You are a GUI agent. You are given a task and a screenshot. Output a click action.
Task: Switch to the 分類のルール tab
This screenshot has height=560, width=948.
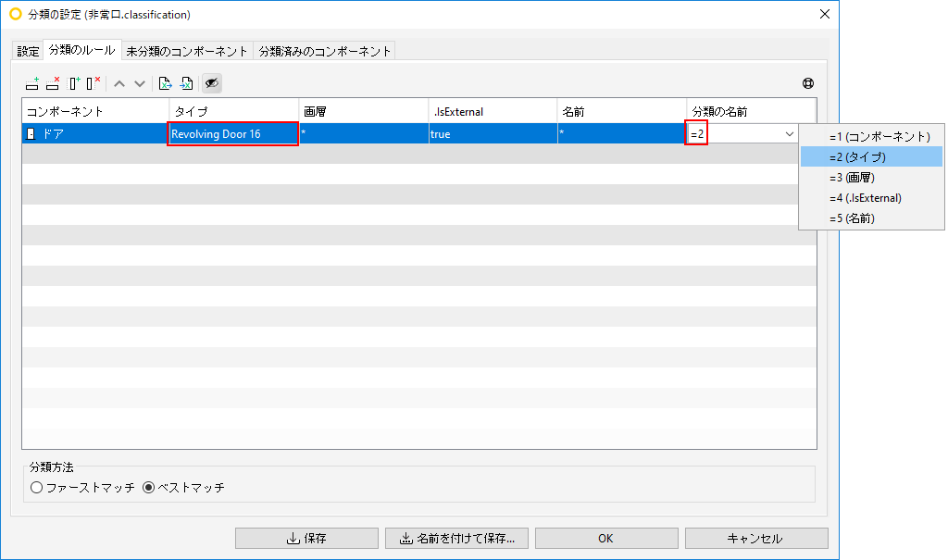coord(82,50)
